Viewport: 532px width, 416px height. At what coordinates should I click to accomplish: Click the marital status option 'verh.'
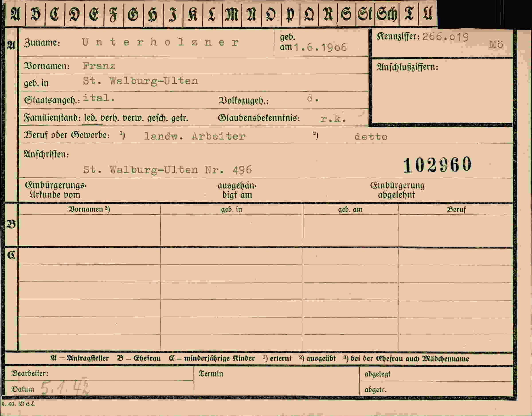tap(110, 118)
